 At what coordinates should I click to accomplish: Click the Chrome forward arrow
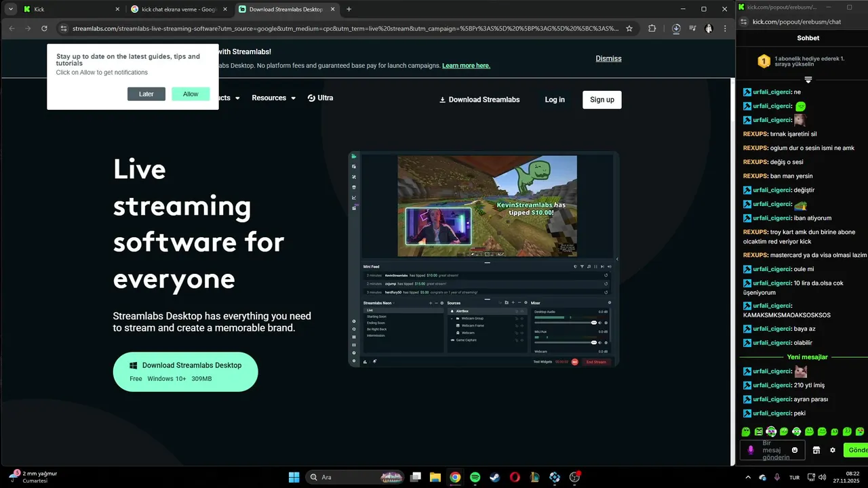click(28, 28)
